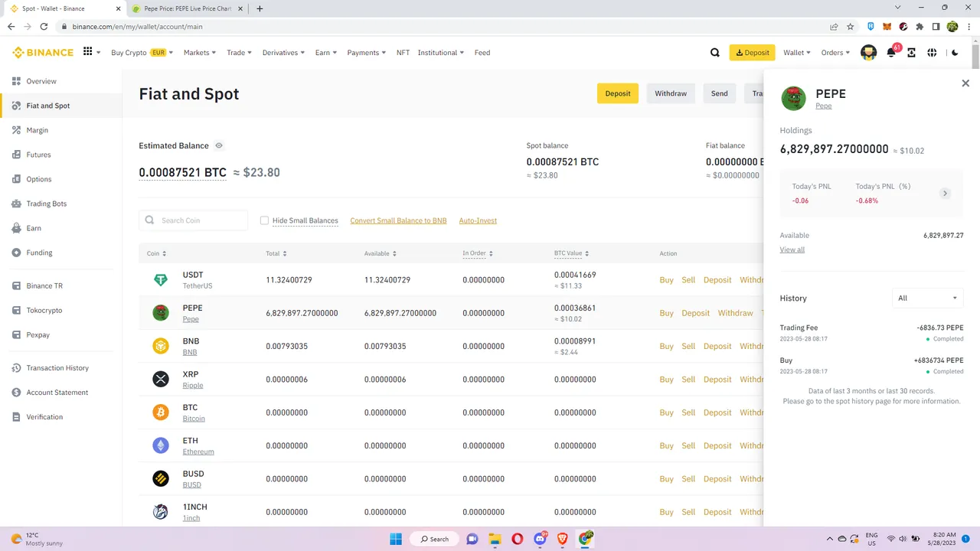The height and width of the screenshot is (551, 980).
Task: Click the PEPE coin icon in table
Action: pos(160,313)
